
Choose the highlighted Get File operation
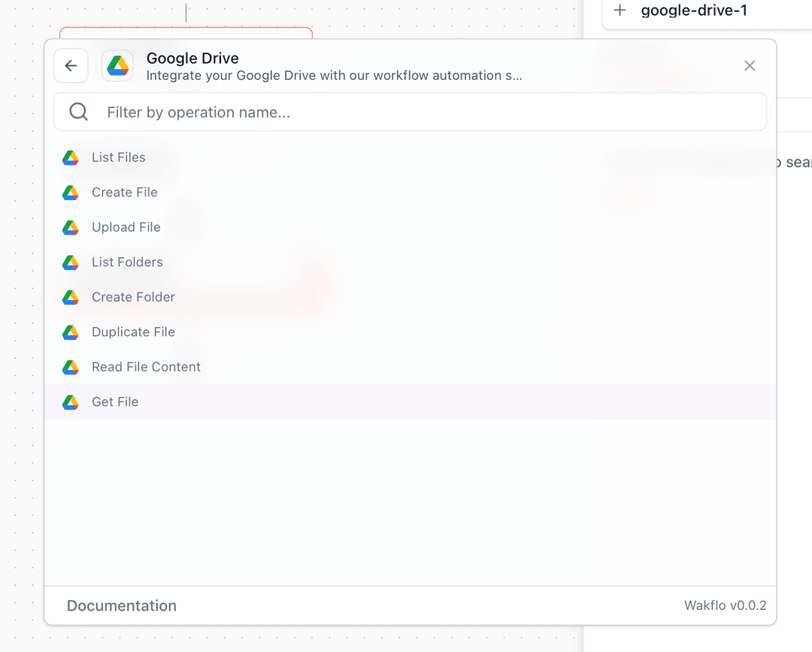114,402
